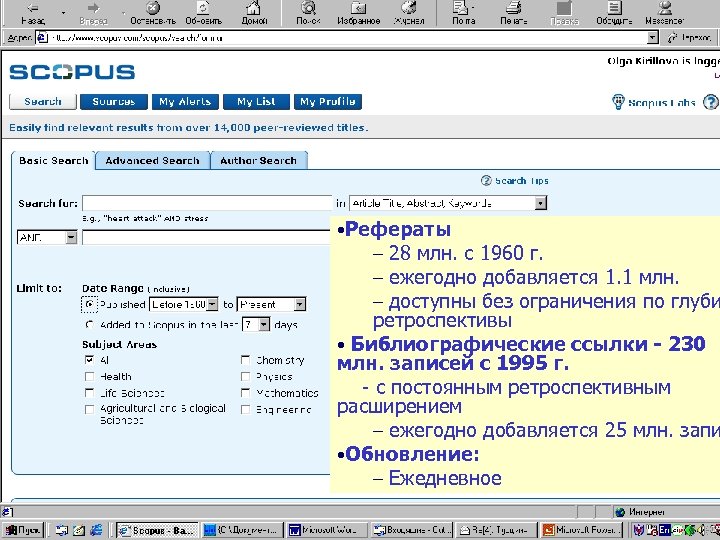The width and height of the screenshot is (720, 540).
Task: Click the second search term field
Action: point(206,237)
